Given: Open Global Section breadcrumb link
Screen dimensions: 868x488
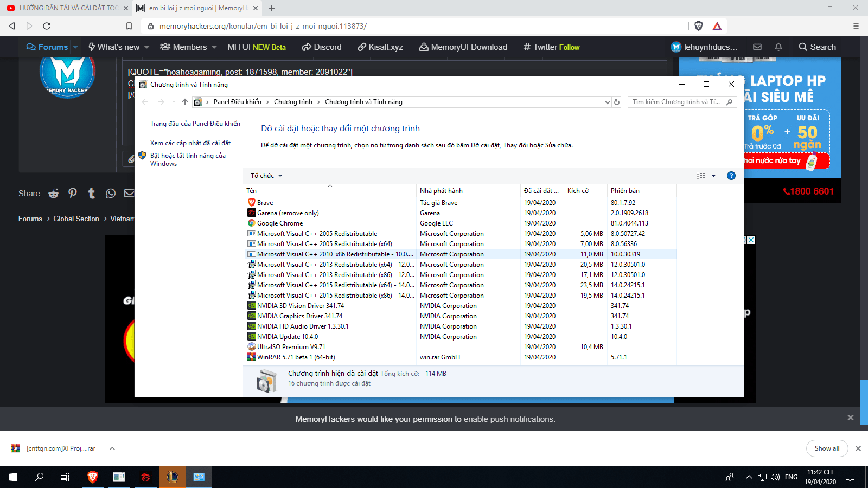Looking at the screenshot, I should [76, 219].
